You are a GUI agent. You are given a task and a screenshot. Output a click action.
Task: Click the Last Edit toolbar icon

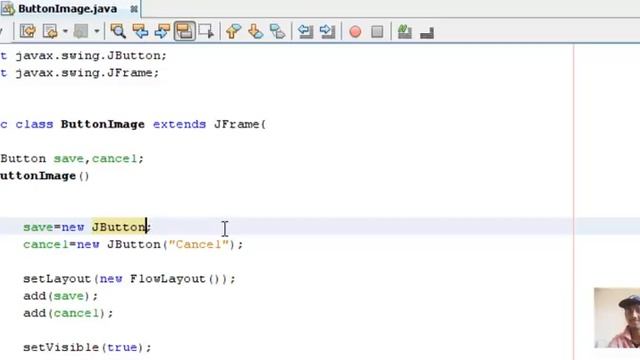tap(28, 31)
